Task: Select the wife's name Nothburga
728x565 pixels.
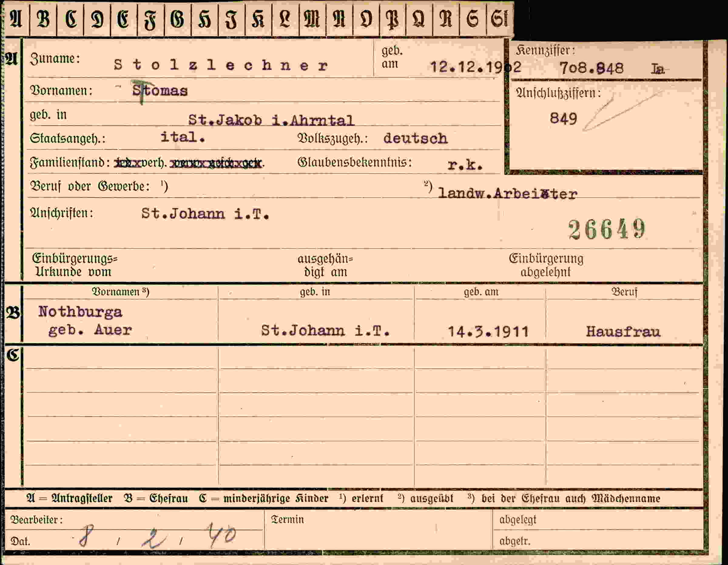Action: point(80,312)
